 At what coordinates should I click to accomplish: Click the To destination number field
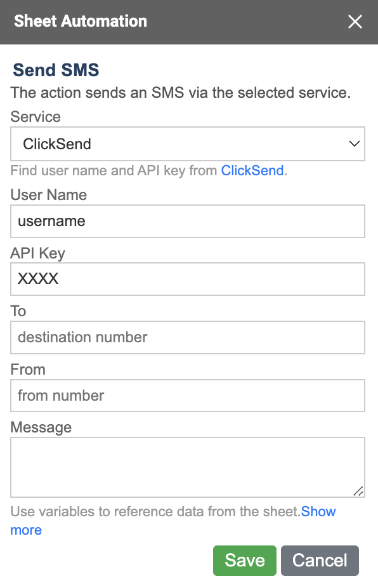pyautogui.click(x=188, y=338)
